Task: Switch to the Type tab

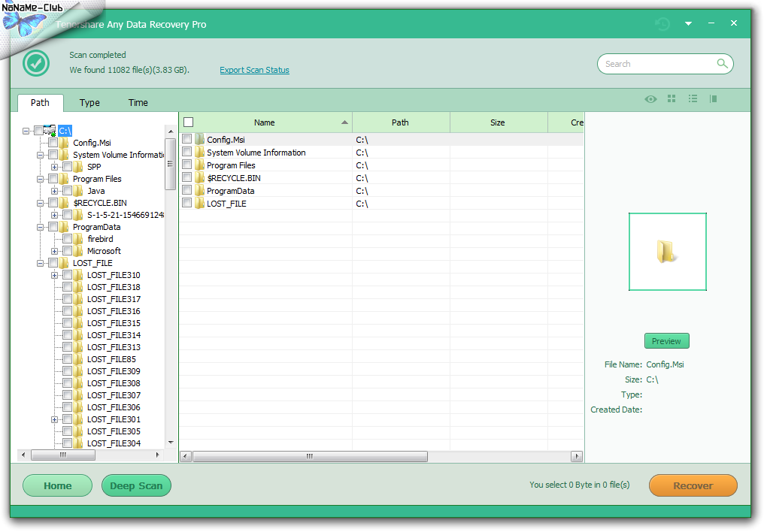Action: click(x=89, y=103)
